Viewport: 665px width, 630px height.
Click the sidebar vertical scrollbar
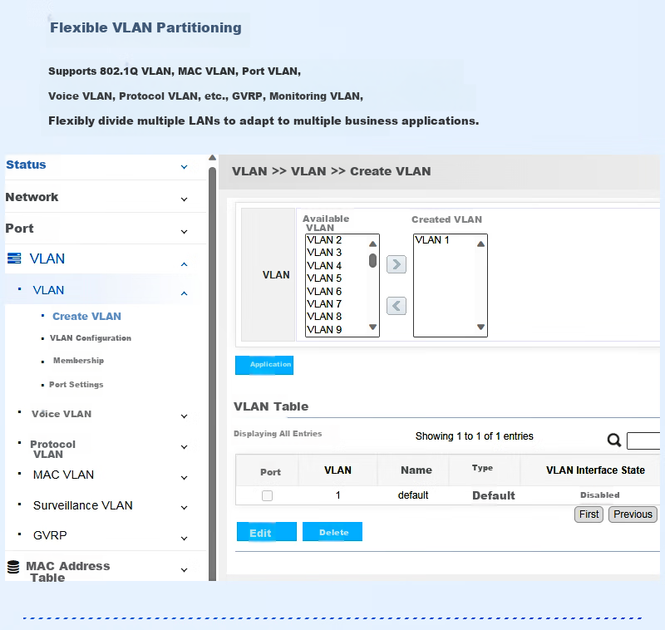pyautogui.click(x=212, y=373)
